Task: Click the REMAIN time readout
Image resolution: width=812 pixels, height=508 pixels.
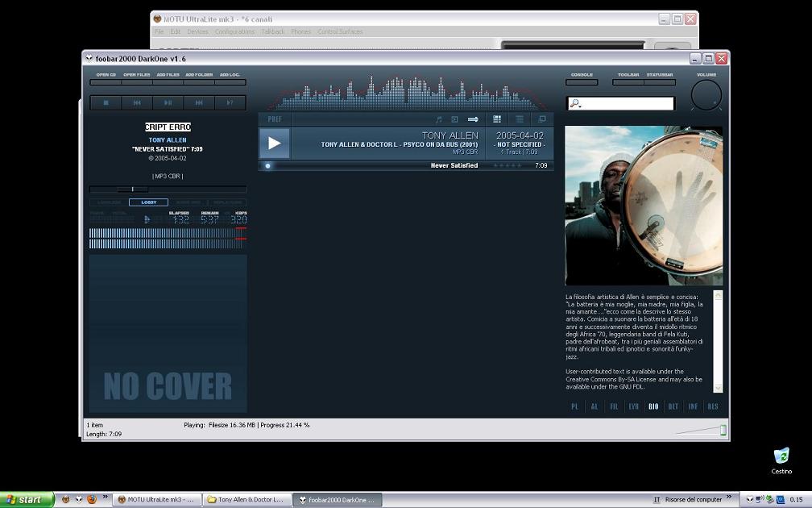Action: click(x=209, y=220)
